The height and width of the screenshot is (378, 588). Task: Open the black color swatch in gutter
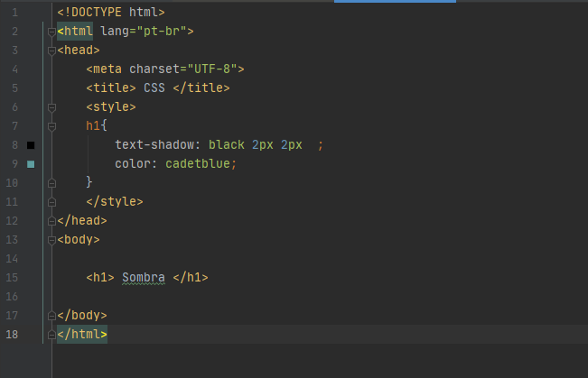point(31,145)
